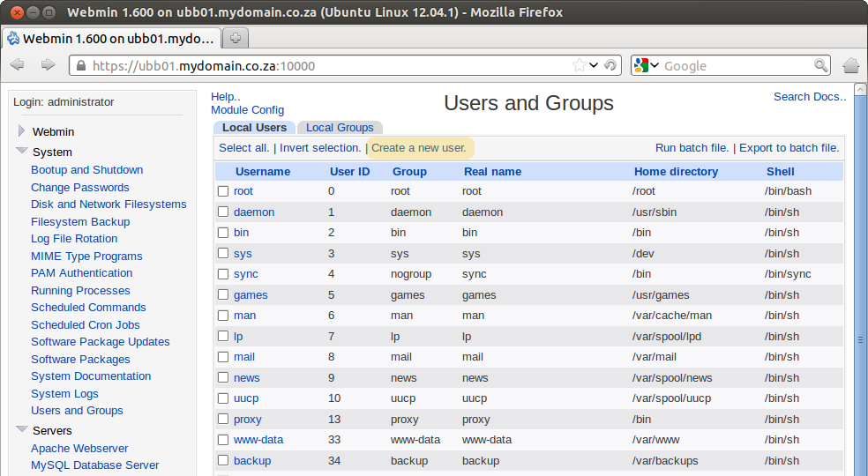Expand the Webmin category triangle
Screen dimensions: 868x476
point(21,130)
